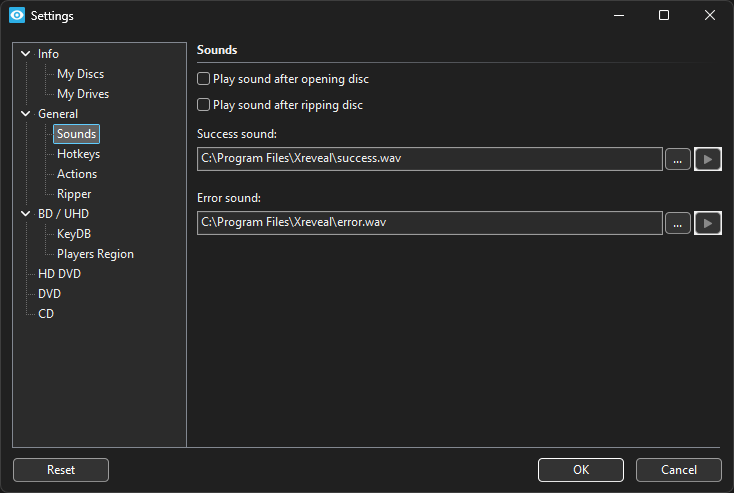Viewport: 734px width, 493px height.
Task: Play the success sound preview
Action: pyautogui.click(x=708, y=159)
